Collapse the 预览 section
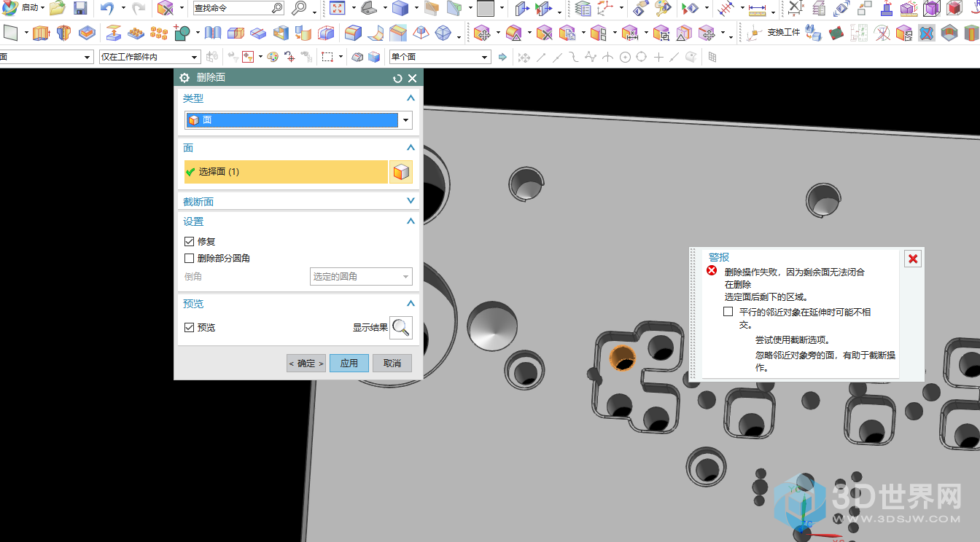 411,304
